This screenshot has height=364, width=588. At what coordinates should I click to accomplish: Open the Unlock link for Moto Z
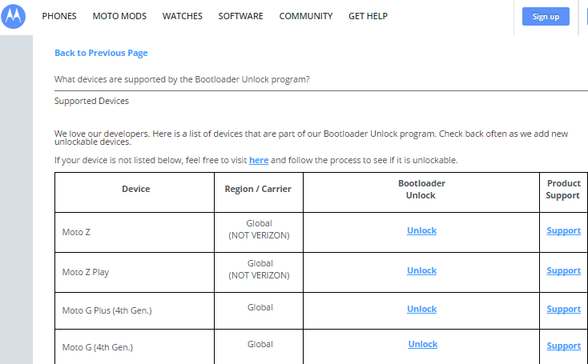click(422, 230)
